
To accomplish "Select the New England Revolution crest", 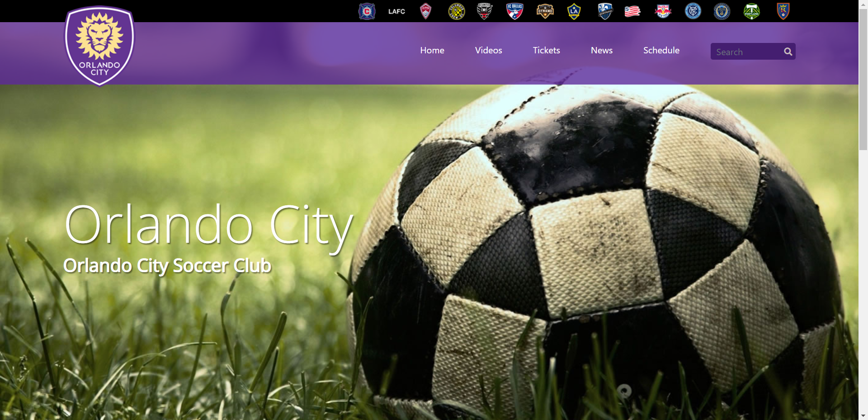I will coord(632,11).
